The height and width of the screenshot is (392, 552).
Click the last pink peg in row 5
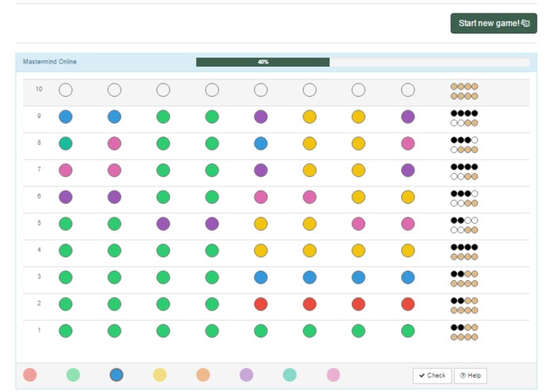[x=407, y=224]
